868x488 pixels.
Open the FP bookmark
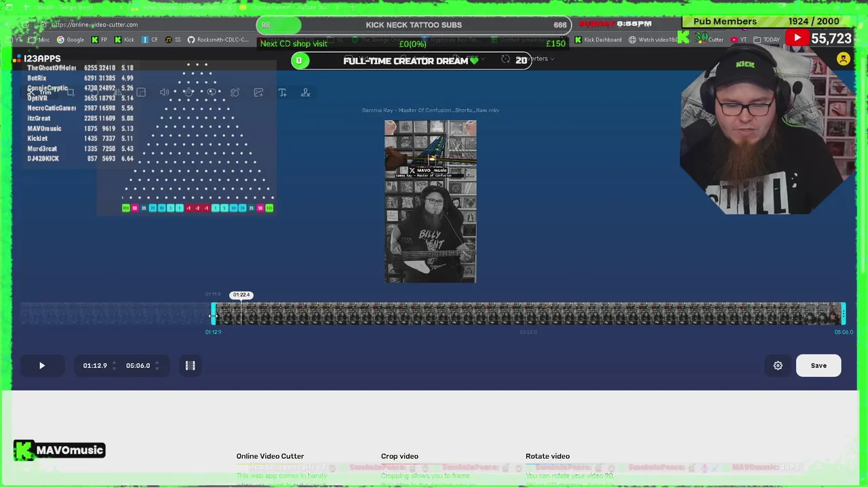[x=98, y=40]
